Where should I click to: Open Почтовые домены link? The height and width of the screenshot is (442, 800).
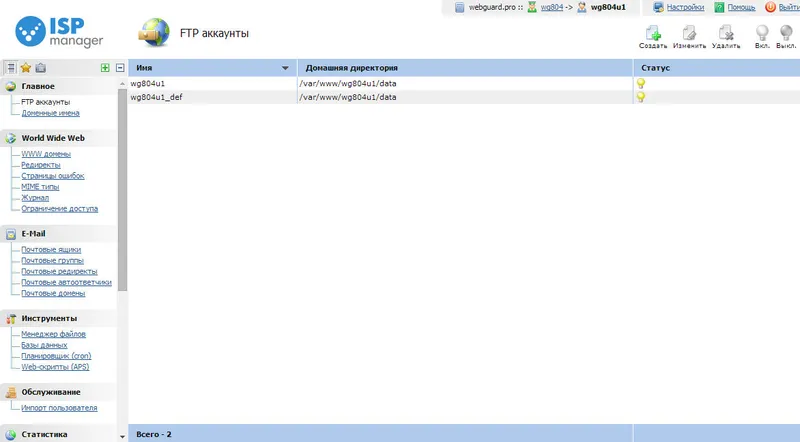pyautogui.click(x=53, y=293)
